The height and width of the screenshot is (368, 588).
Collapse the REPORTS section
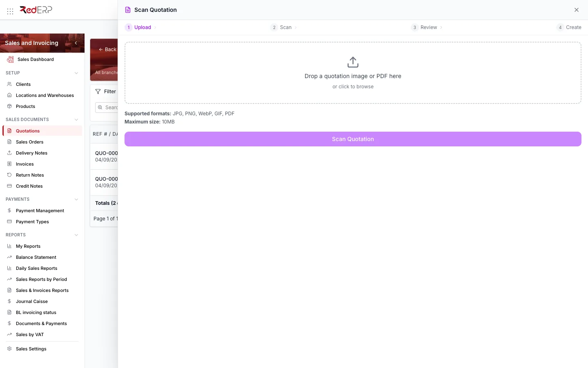[x=76, y=235]
